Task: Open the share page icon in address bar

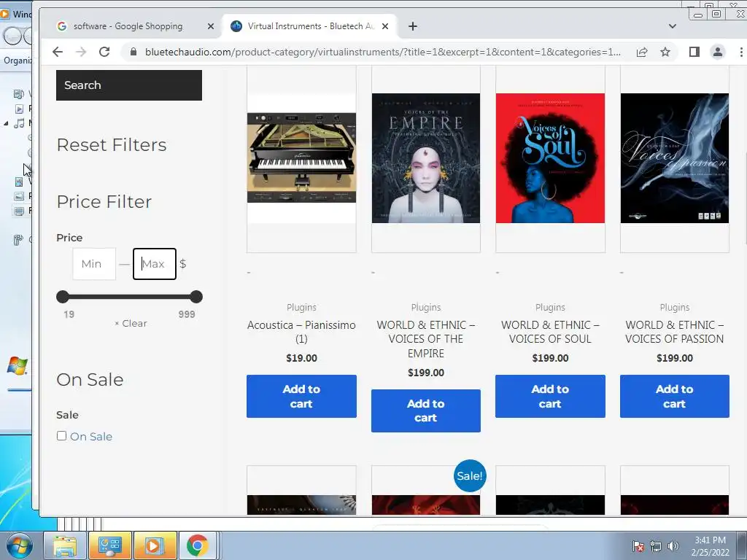Action: [x=642, y=52]
